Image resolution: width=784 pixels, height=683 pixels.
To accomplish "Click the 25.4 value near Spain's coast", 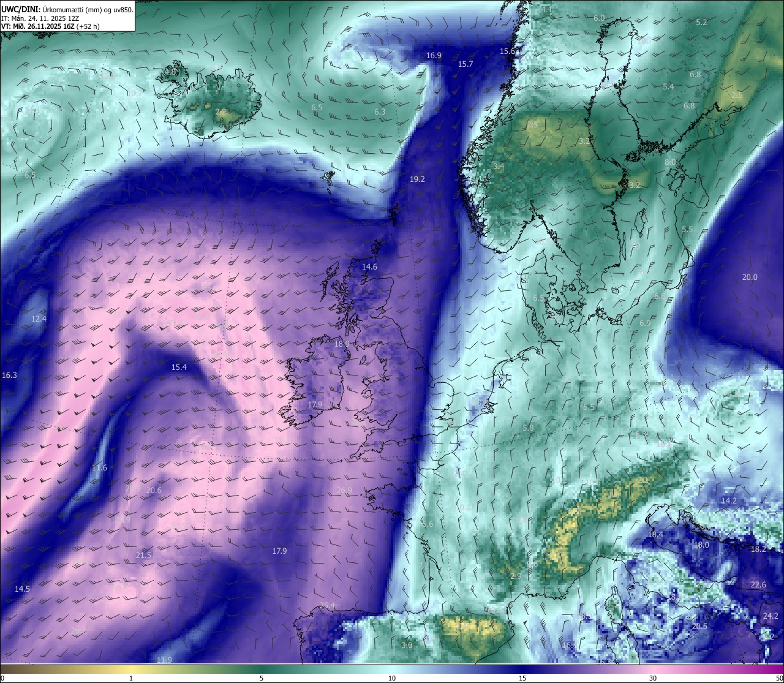I will click(x=328, y=606).
